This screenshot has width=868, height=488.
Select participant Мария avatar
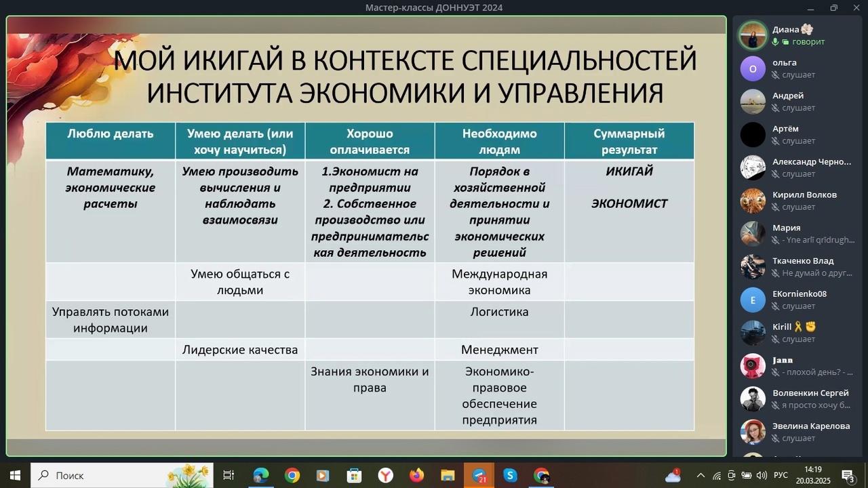753,234
